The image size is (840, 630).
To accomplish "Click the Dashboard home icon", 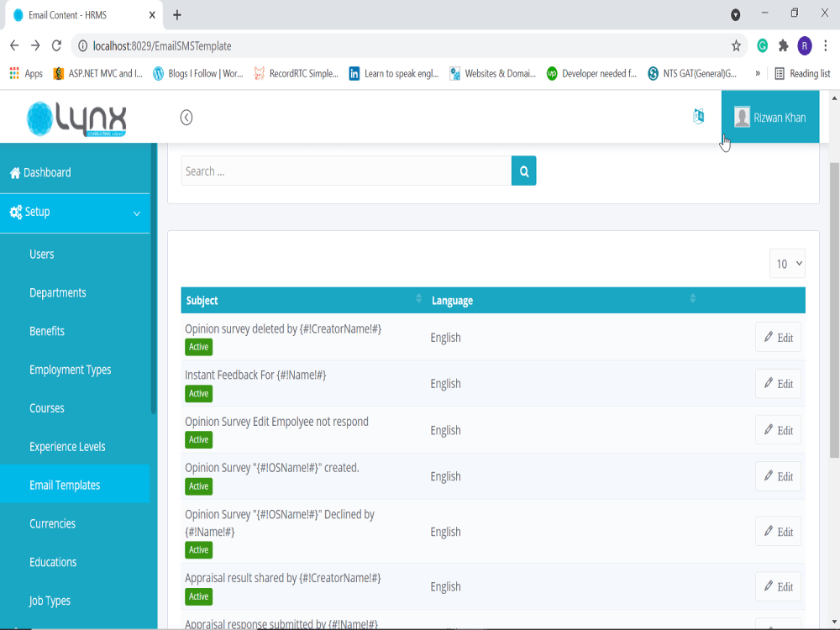I will [x=15, y=172].
